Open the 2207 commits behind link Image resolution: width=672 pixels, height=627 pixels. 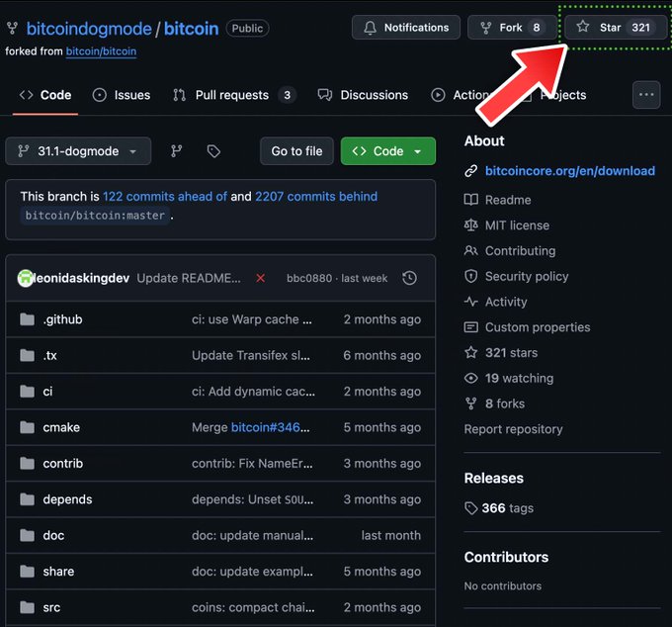tap(316, 197)
